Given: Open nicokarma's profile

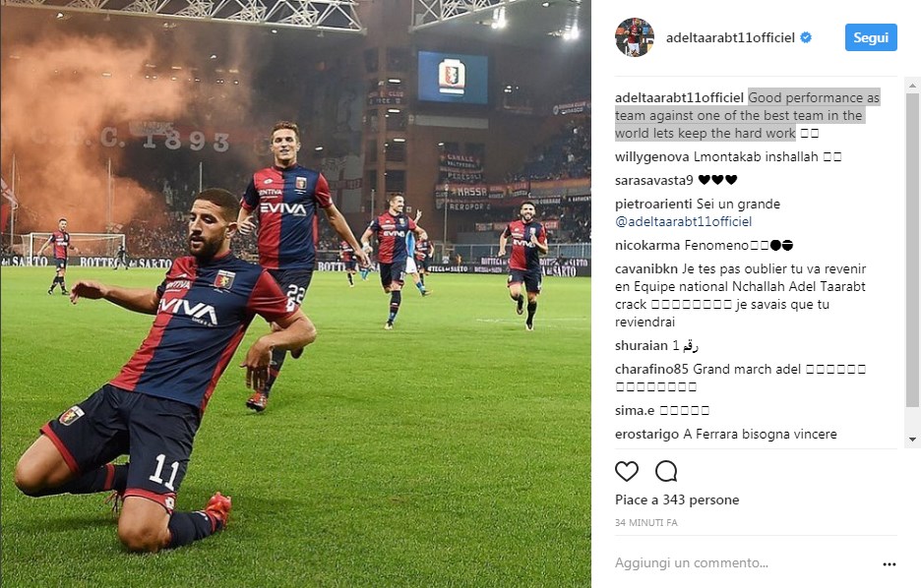Looking at the screenshot, I should pos(647,245).
